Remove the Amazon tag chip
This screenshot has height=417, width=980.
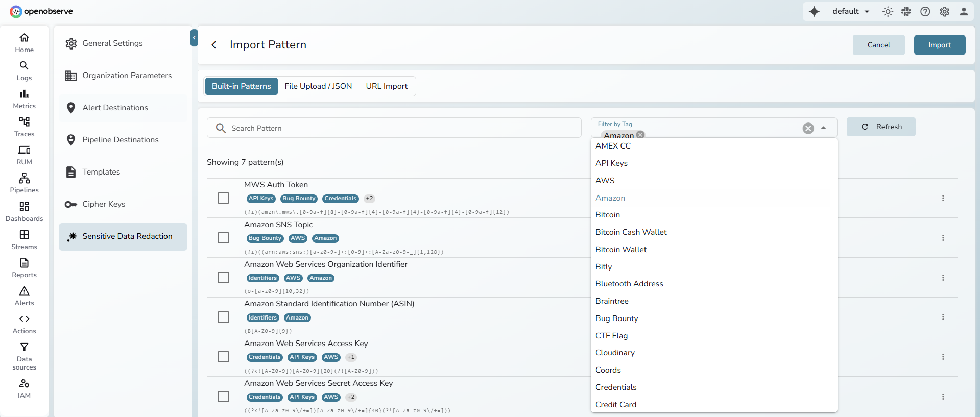pyautogui.click(x=640, y=135)
